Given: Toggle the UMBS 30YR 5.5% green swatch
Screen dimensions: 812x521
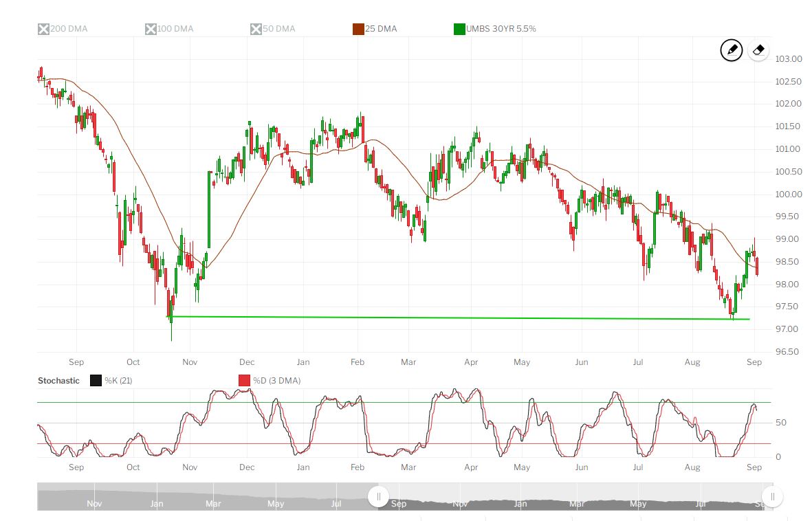Looking at the screenshot, I should coord(459,29).
